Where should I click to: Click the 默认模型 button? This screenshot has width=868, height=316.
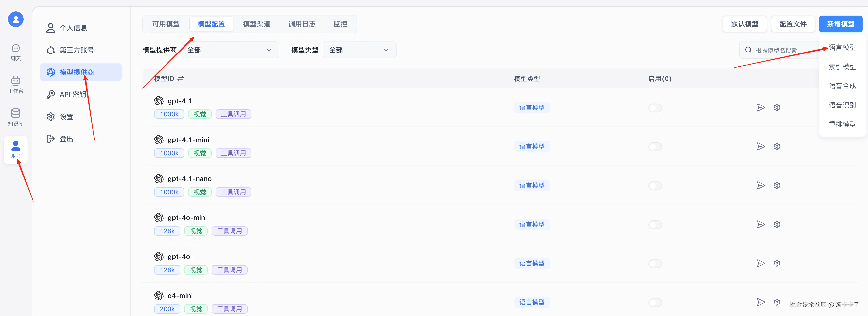[744, 24]
